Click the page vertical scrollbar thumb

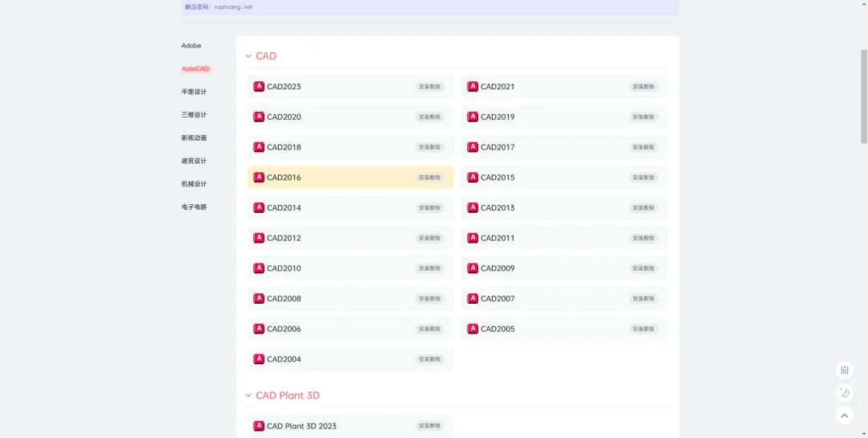[863, 96]
